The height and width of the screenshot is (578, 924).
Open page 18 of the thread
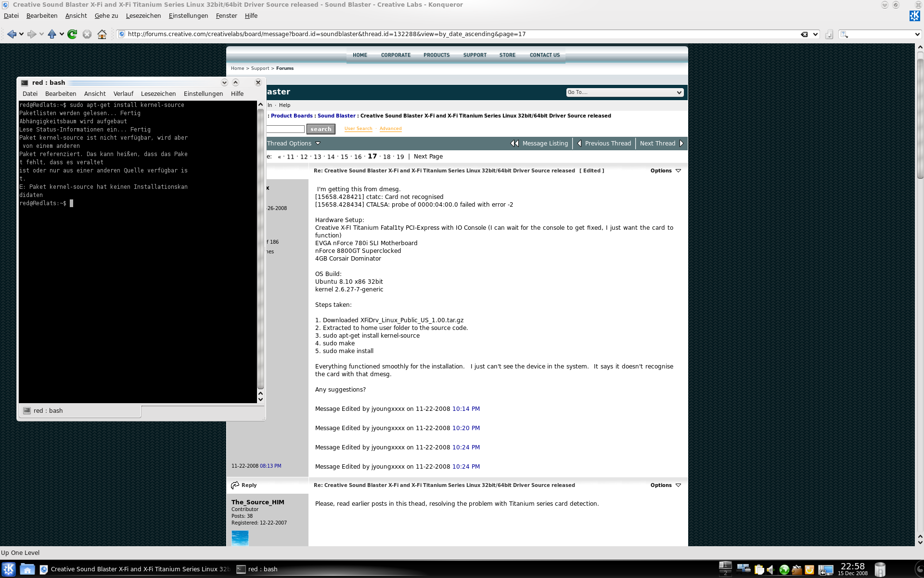(386, 157)
